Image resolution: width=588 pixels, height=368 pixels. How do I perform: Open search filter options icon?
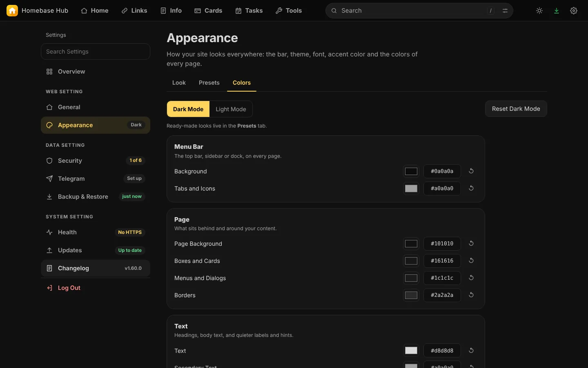505,11
